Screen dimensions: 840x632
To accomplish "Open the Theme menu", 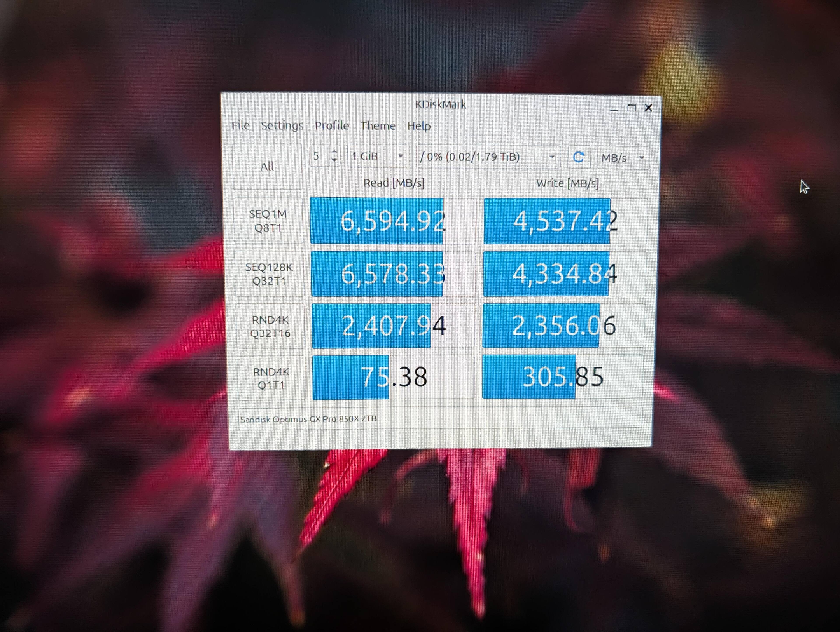I will tap(378, 126).
